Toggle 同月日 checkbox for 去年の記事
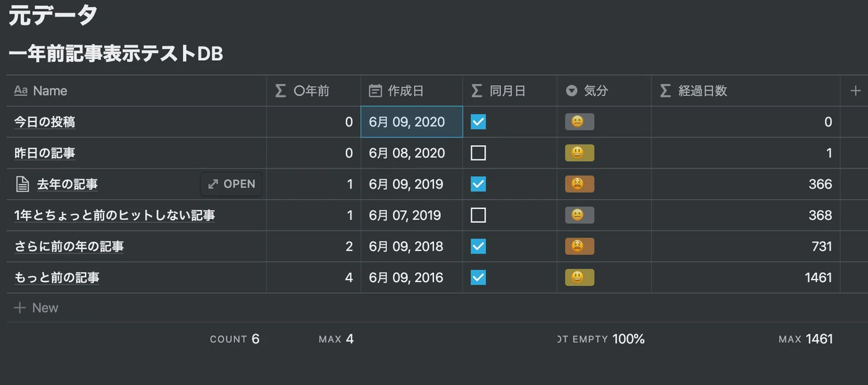 pyautogui.click(x=478, y=184)
